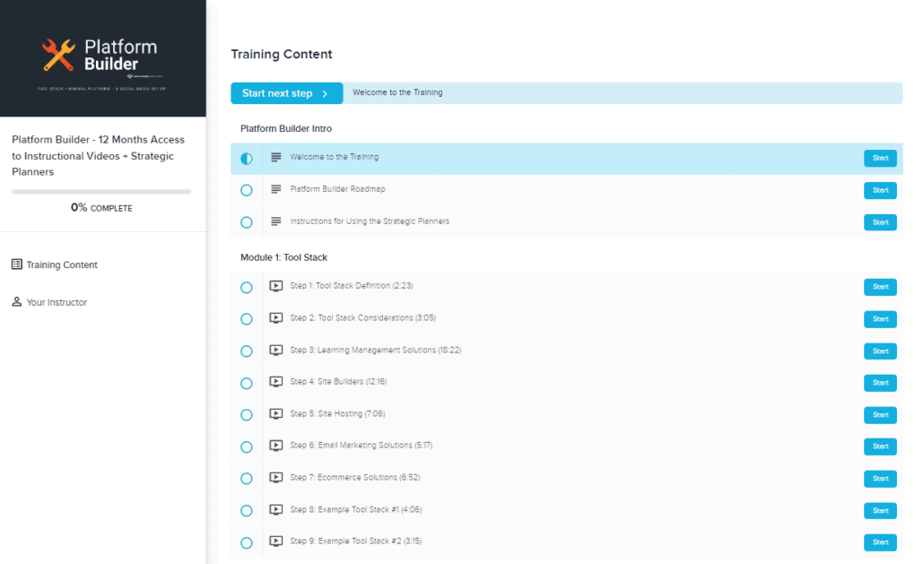924x564 pixels.
Task: Click the video icon for Step 8: Example Tool Stack #1
Action: (275, 510)
